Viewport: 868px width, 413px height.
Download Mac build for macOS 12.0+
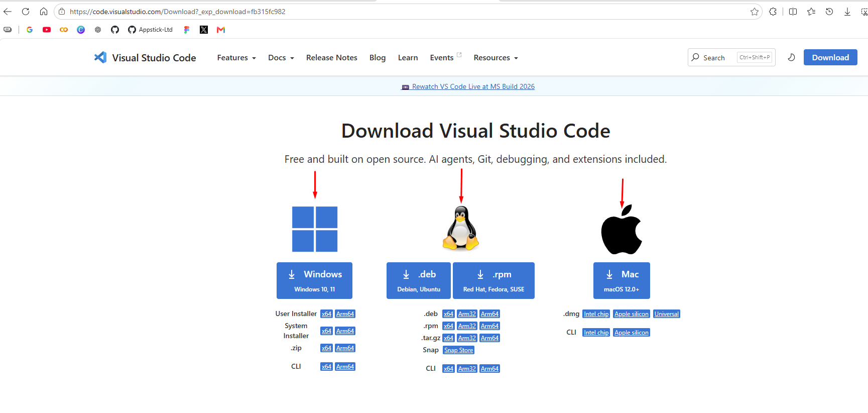click(x=622, y=280)
